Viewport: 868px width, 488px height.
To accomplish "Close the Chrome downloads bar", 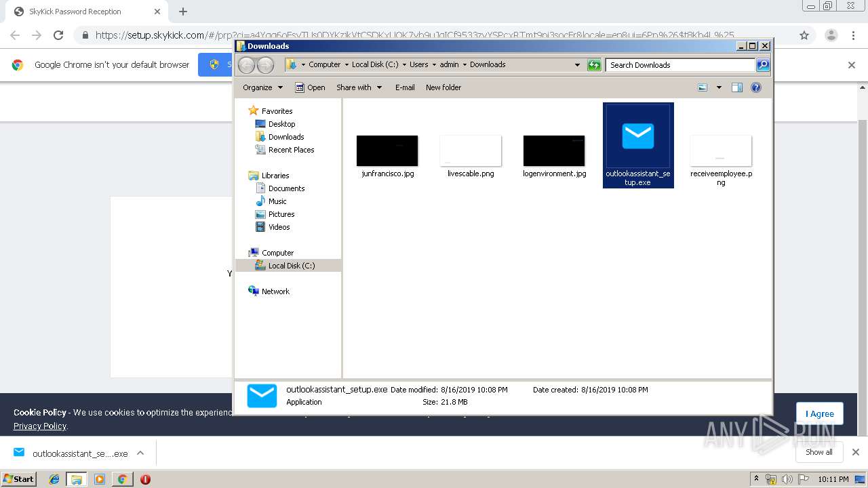I will 856,452.
